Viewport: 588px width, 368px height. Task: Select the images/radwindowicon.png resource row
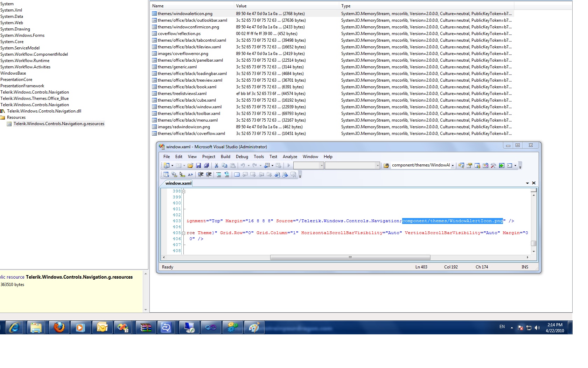[332, 127]
